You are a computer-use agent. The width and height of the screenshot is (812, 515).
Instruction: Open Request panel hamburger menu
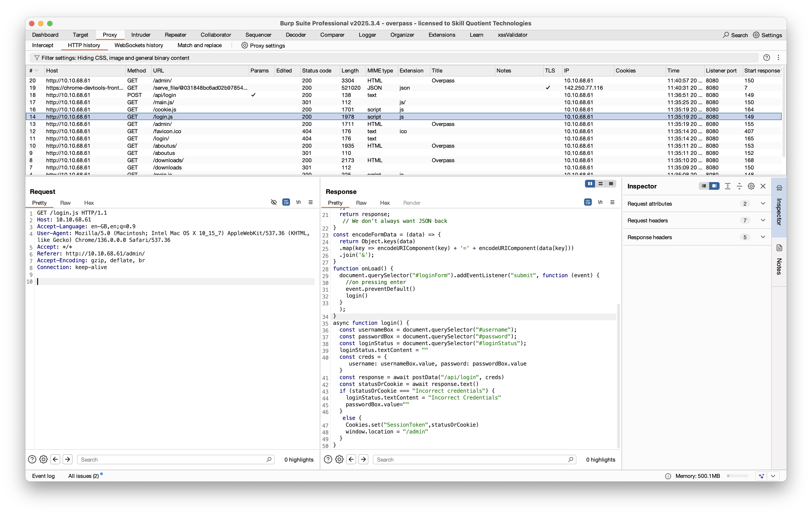[x=311, y=202]
